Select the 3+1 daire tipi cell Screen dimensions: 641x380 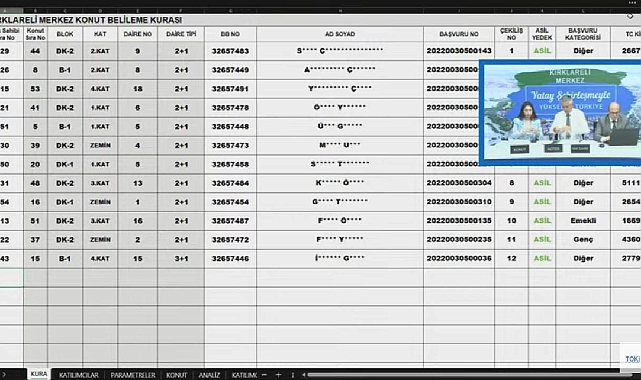181,259
